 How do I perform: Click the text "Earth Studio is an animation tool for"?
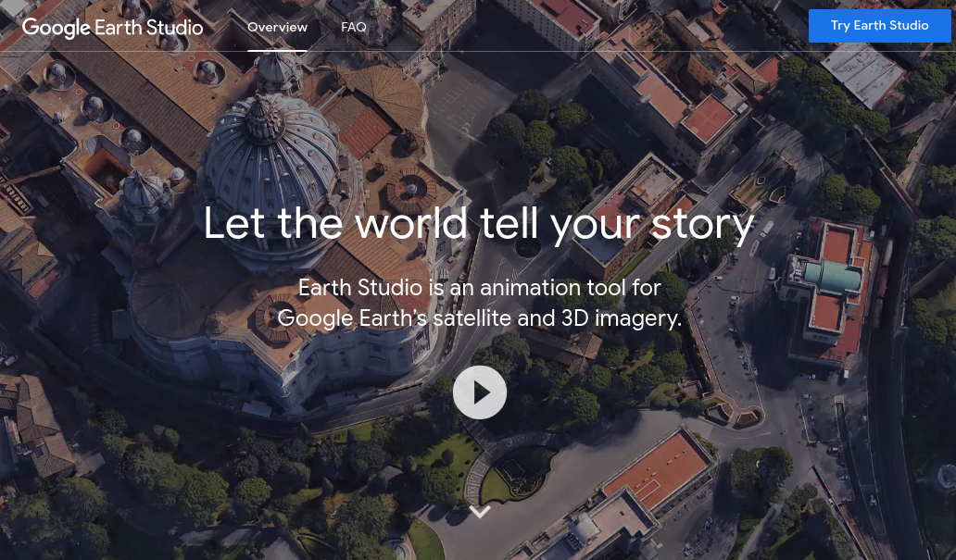point(479,287)
